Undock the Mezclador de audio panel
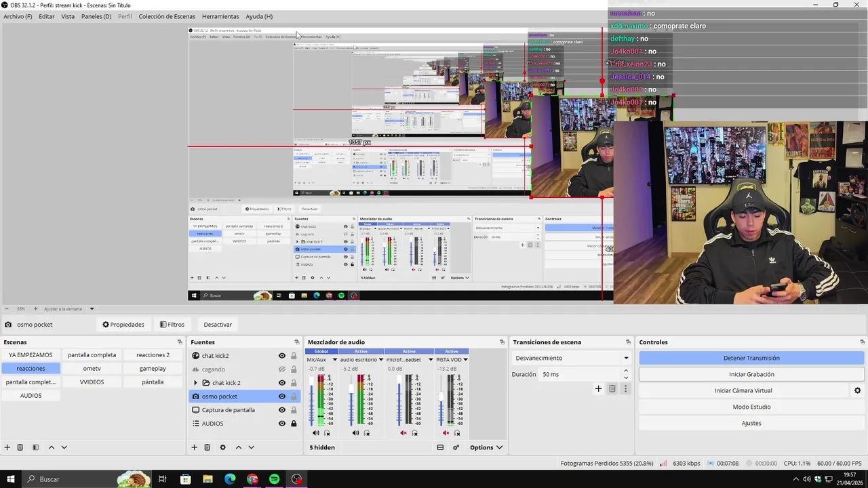The width and height of the screenshot is (868, 488). click(x=502, y=342)
